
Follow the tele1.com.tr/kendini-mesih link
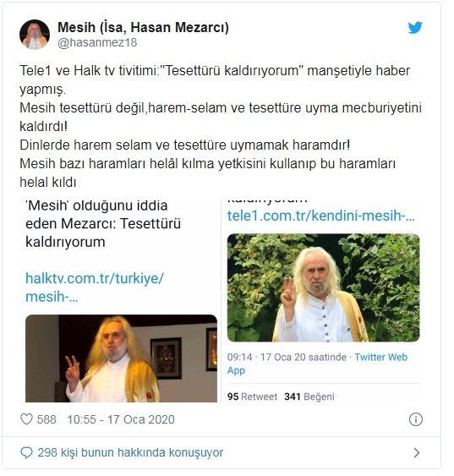321,216
